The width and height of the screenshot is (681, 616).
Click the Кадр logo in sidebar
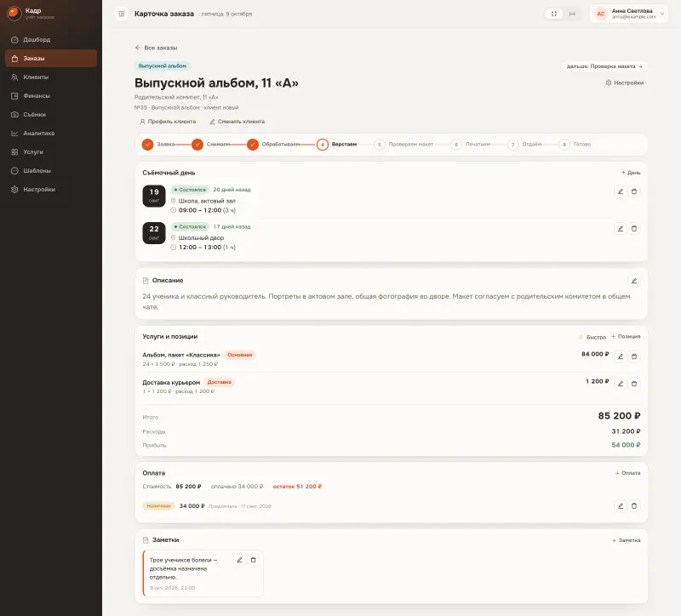[14, 13]
